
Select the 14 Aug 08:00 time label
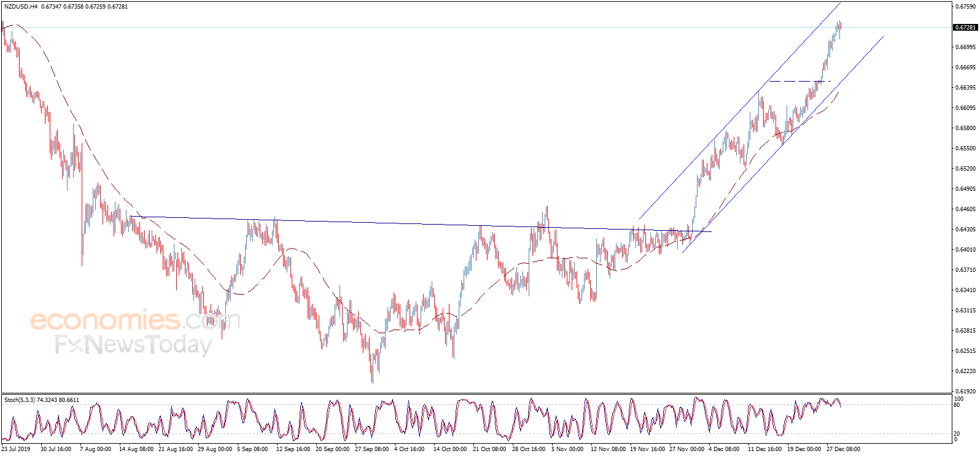(136, 449)
